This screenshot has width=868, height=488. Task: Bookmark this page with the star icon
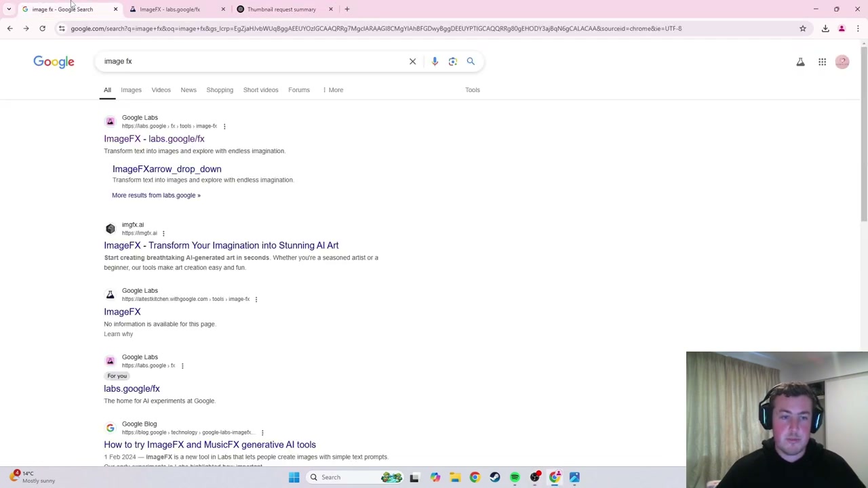point(803,28)
